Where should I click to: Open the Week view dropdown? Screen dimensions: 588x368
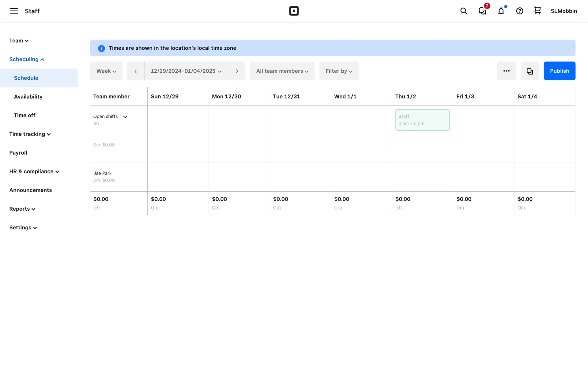coord(106,71)
